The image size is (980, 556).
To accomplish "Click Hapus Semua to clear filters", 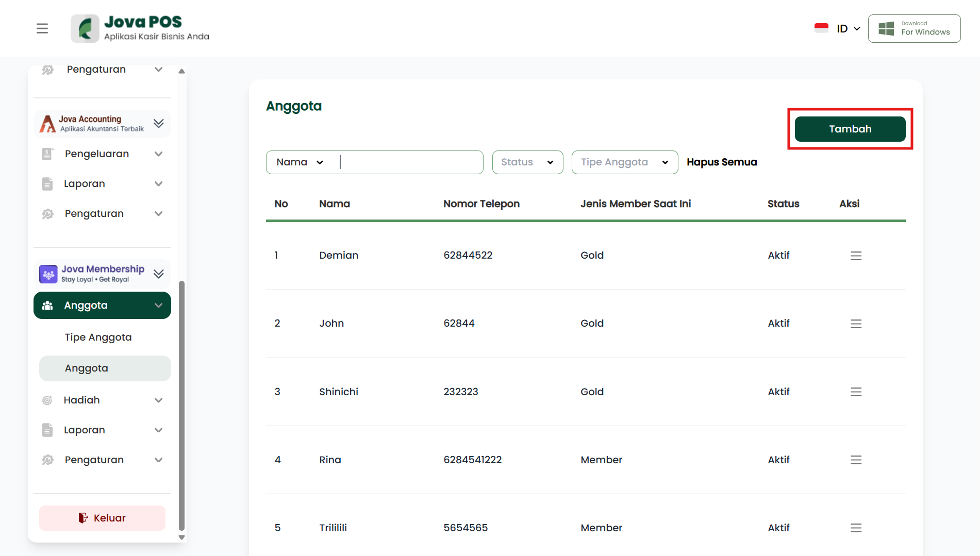I will 721,162.
